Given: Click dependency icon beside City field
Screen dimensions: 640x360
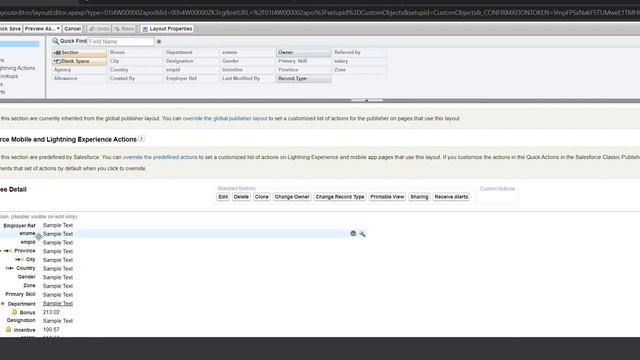Looking at the screenshot, I should tap(19, 260).
